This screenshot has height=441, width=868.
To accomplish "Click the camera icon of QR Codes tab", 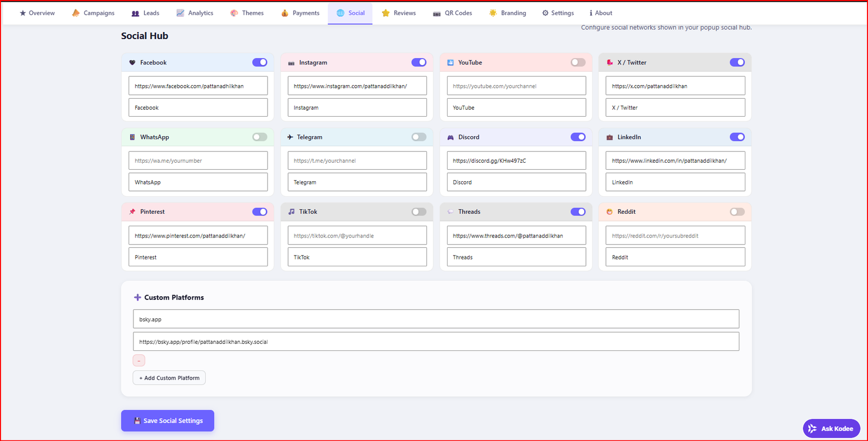I will pos(437,14).
